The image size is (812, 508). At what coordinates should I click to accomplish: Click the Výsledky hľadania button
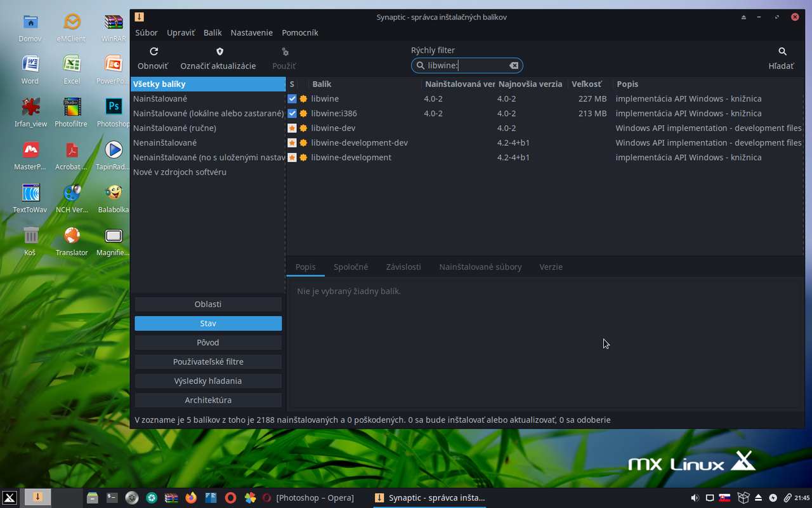click(x=208, y=381)
